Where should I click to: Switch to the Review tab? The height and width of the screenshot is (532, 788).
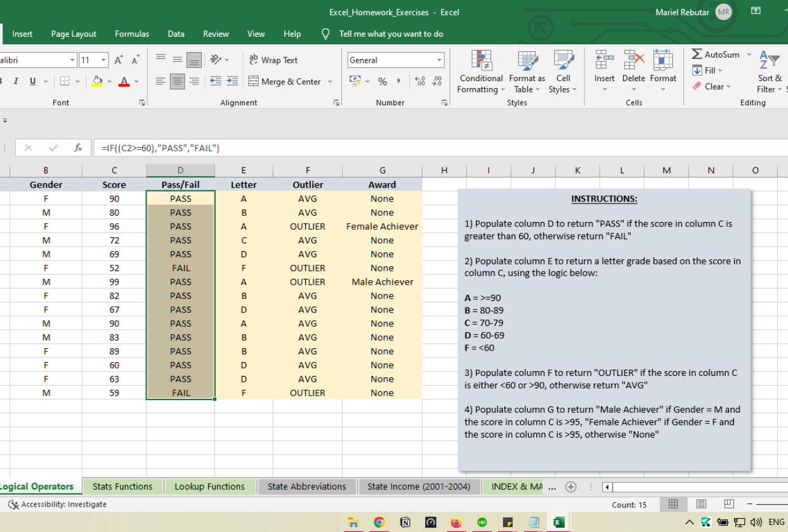click(x=216, y=34)
